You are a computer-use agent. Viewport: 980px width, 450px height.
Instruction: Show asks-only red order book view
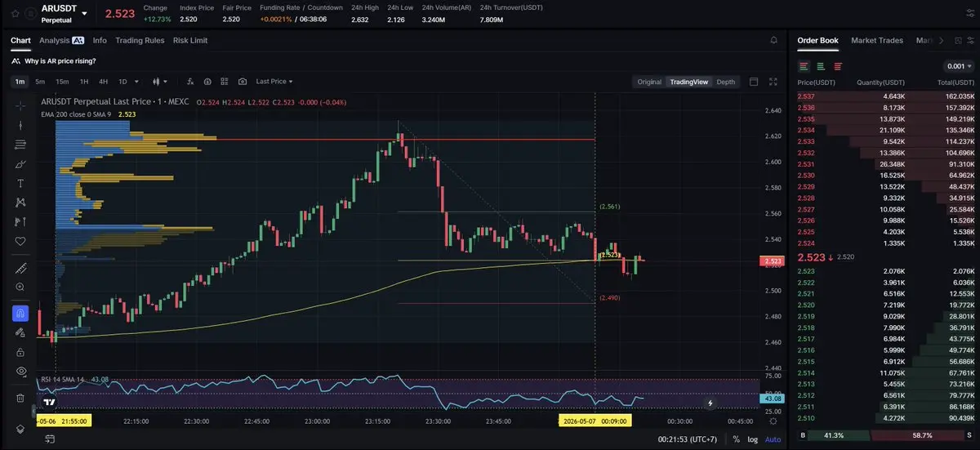tap(838, 66)
